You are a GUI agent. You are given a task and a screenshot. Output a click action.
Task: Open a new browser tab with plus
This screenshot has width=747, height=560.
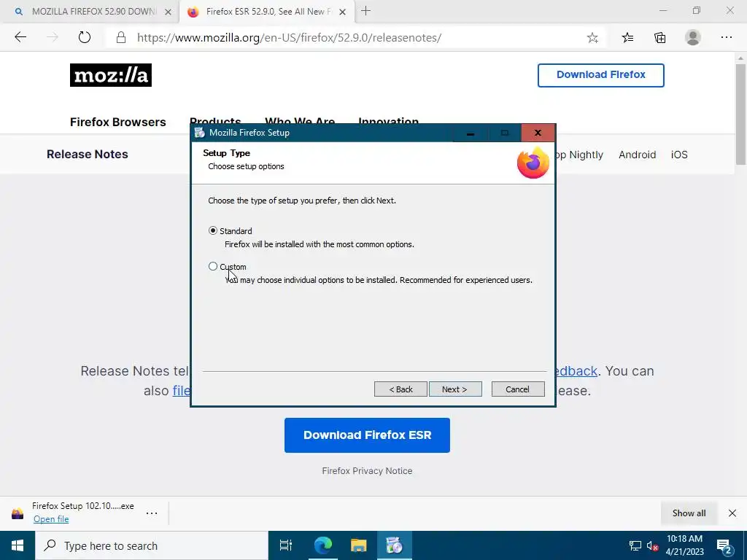tap(366, 11)
